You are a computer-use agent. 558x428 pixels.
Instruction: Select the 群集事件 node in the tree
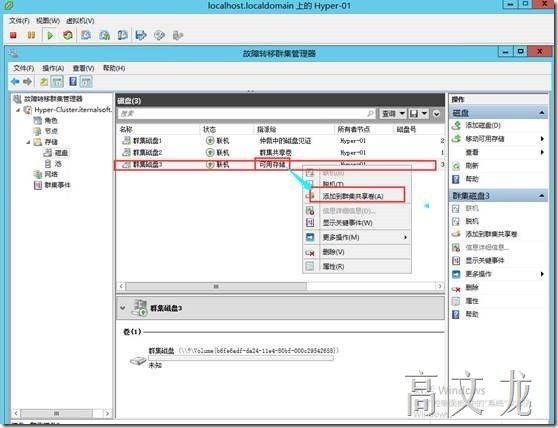(57, 185)
